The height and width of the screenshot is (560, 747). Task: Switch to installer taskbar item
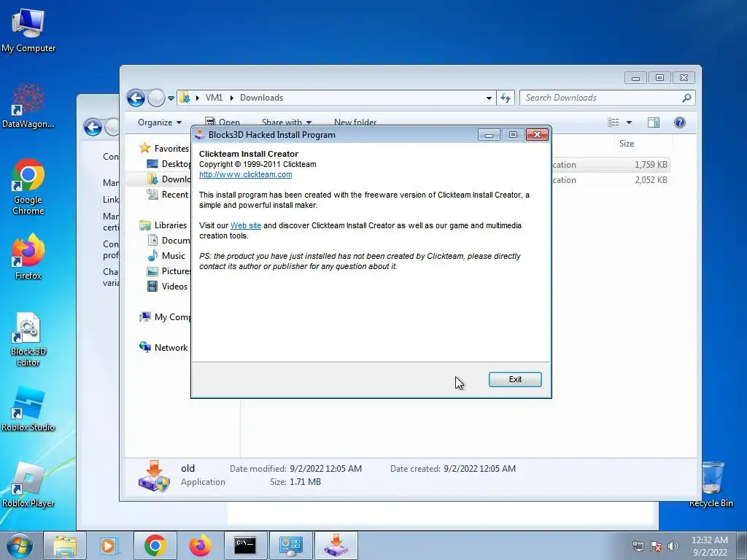pyautogui.click(x=336, y=545)
